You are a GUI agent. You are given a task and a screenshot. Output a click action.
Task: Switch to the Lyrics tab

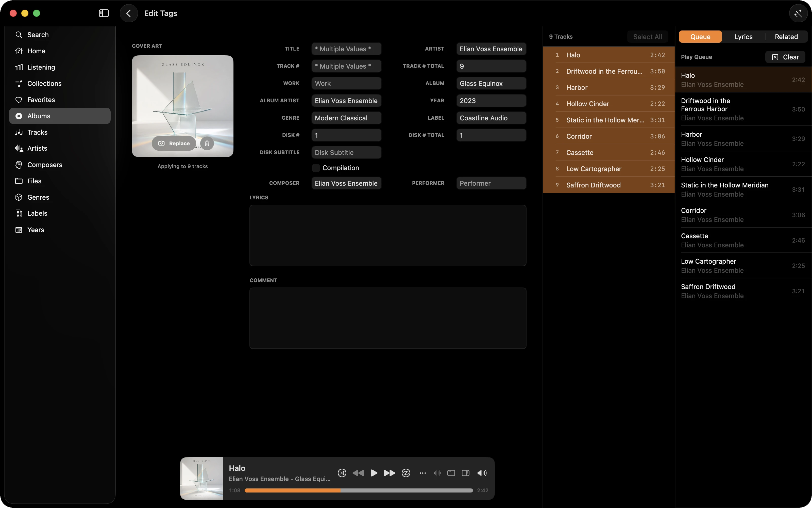(x=743, y=37)
